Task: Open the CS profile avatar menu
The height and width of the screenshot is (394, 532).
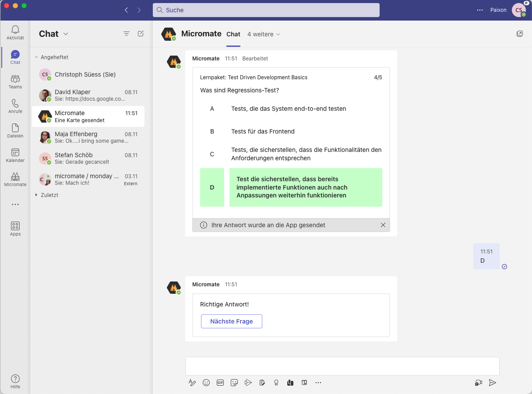Action: [x=519, y=10]
